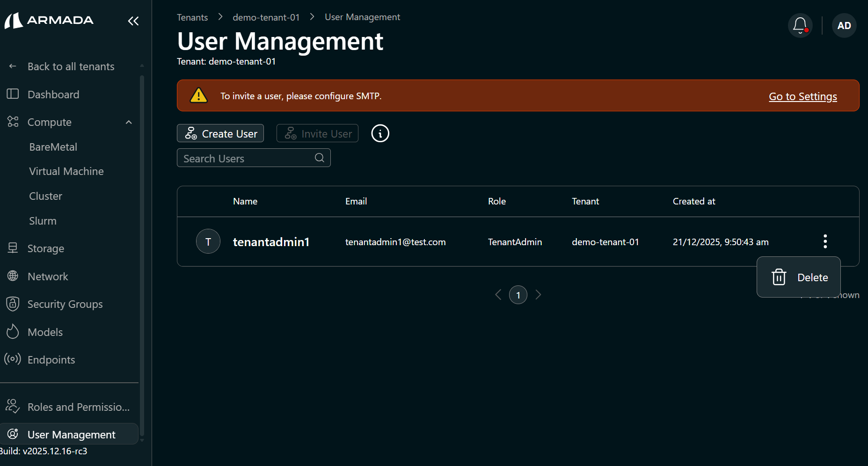Viewport: 868px width, 466px height.
Task: Open Go to Settings link
Action: coord(802,96)
